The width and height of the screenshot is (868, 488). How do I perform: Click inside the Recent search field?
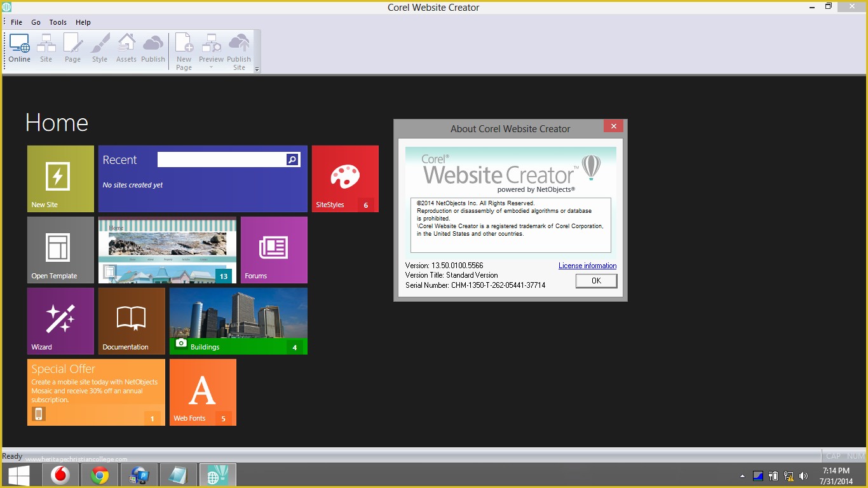221,159
